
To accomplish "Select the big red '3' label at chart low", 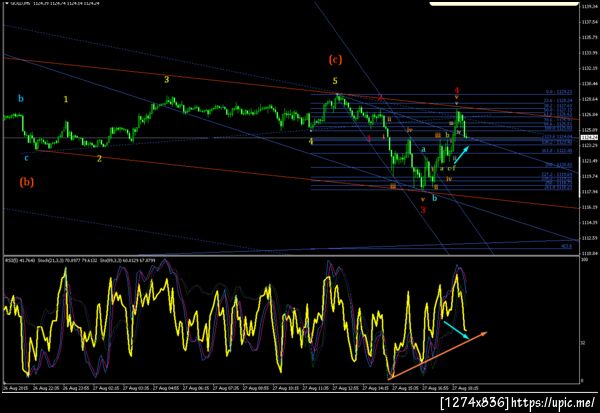I will [423, 210].
